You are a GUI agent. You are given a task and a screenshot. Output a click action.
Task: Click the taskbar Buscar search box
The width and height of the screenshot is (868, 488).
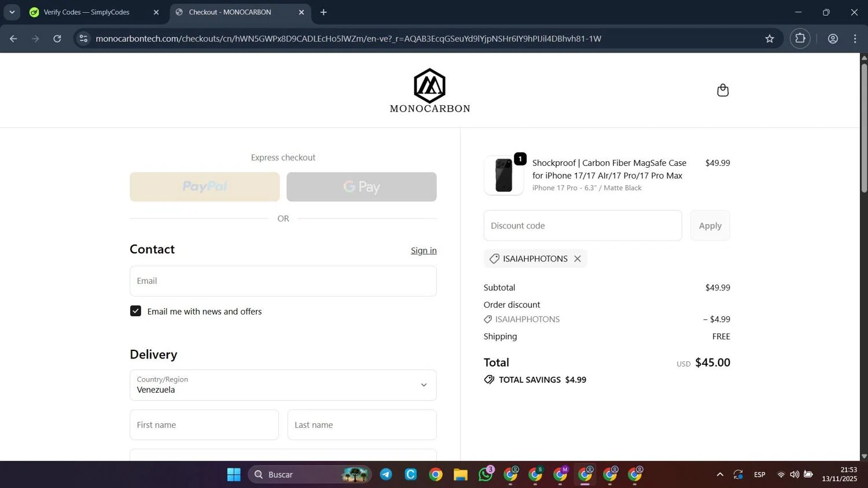click(x=310, y=475)
